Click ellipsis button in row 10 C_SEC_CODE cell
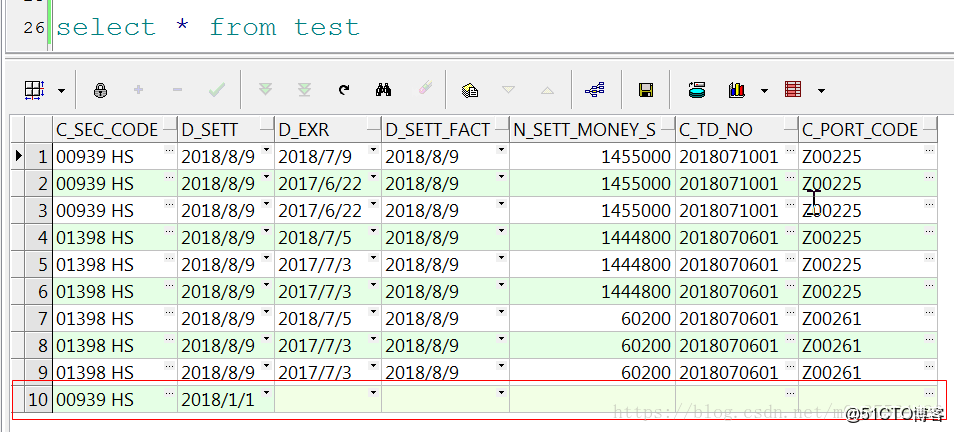The height and width of the screenshot is (432, 954). click(x=169, y=392)
